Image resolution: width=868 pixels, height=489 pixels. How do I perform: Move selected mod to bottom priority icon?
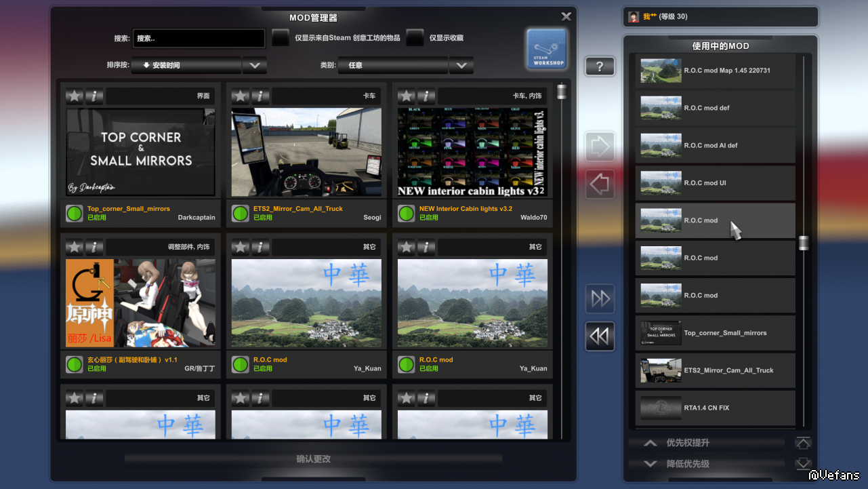pos(803,464)
